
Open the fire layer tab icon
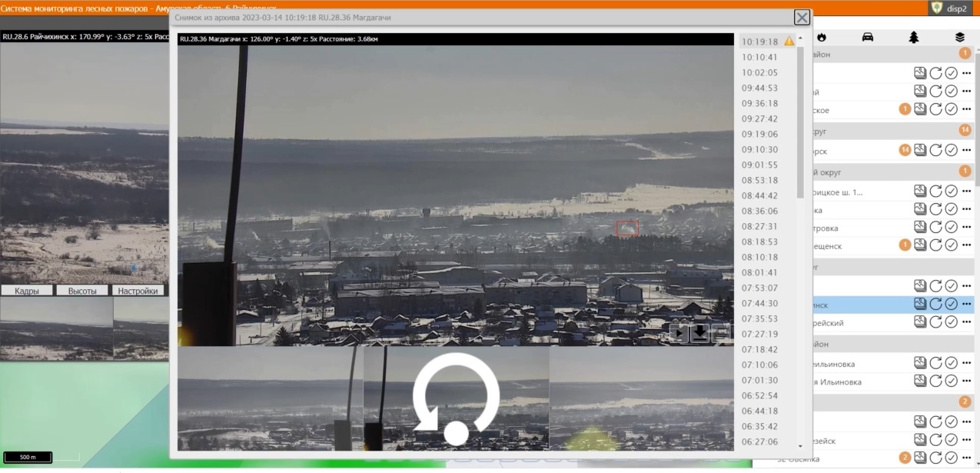tap(821, 37)
